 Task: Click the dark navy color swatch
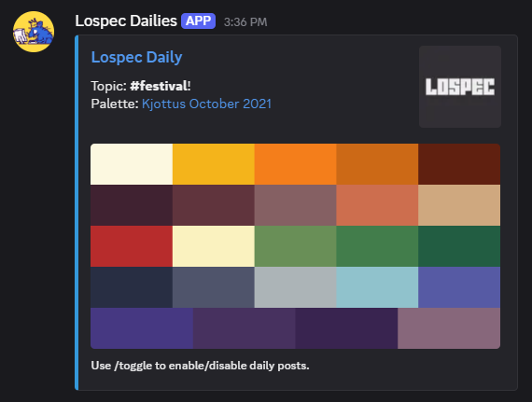tap(132, 287)
